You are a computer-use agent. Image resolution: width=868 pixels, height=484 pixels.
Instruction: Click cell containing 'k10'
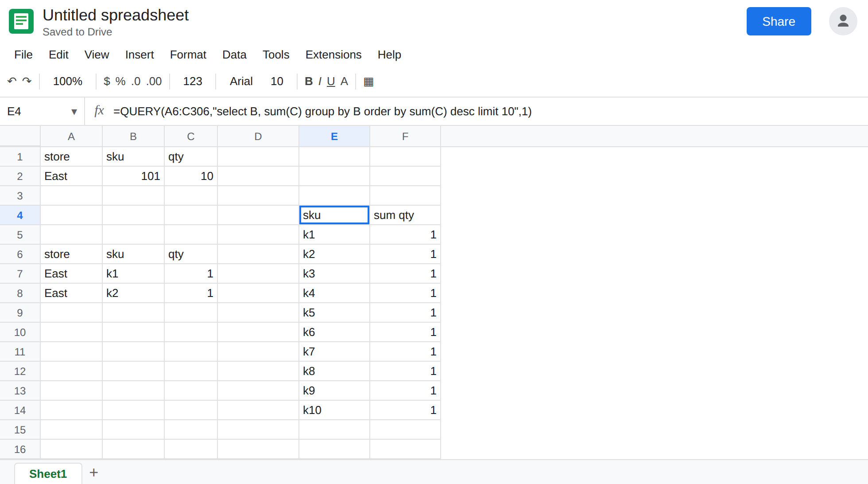coord(334,410)
